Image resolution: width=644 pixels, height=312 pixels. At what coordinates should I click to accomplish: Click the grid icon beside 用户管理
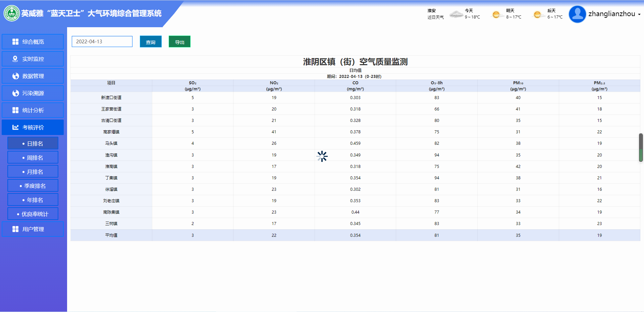pyautogui.click(x=15, y=229)
